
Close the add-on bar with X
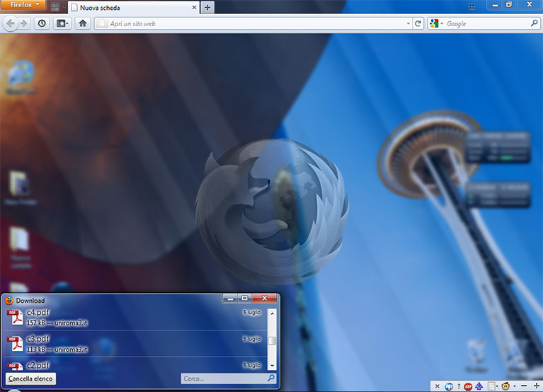click(437, 386)
